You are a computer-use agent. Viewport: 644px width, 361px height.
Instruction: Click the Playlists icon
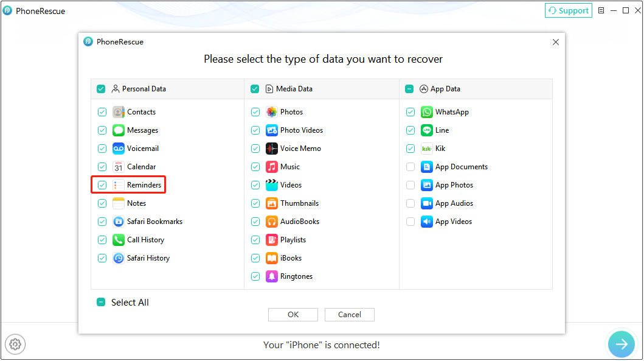(271, 240)
